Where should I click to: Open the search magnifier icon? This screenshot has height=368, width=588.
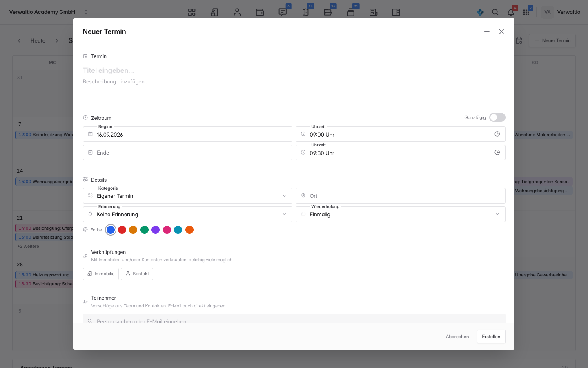(x=495, y=12)
